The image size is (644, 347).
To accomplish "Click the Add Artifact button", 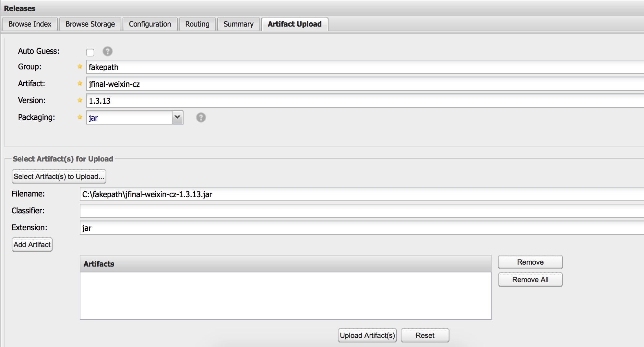I will click(31, 245).
